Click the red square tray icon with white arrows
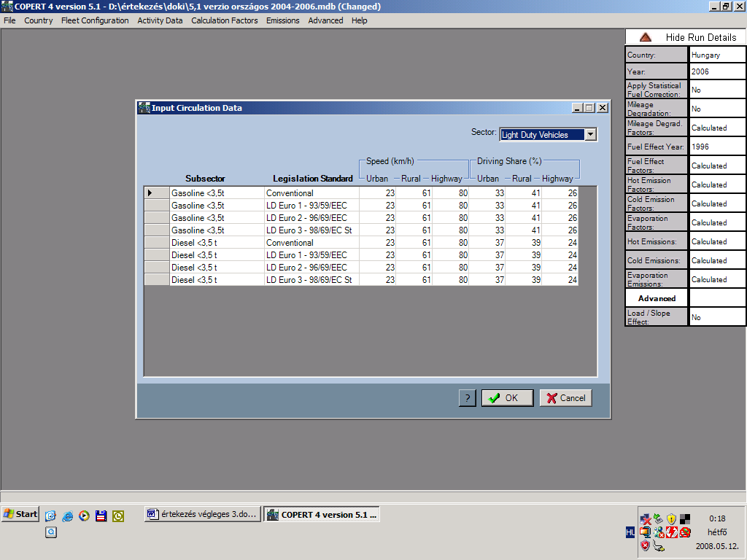 coord(672,532)
